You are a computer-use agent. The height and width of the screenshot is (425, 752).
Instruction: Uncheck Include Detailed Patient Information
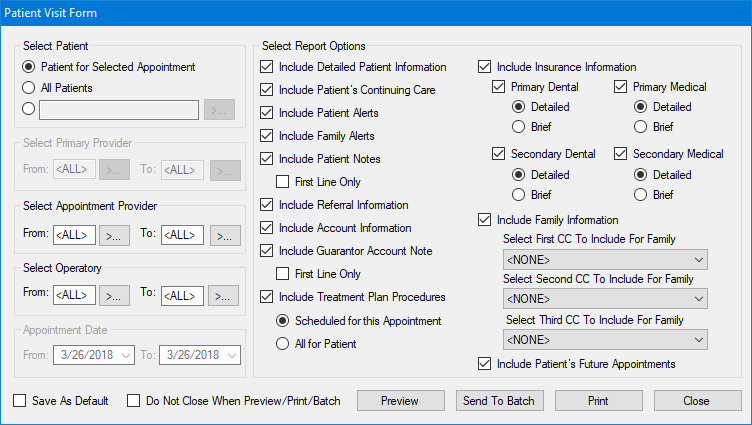coord(266,67)
